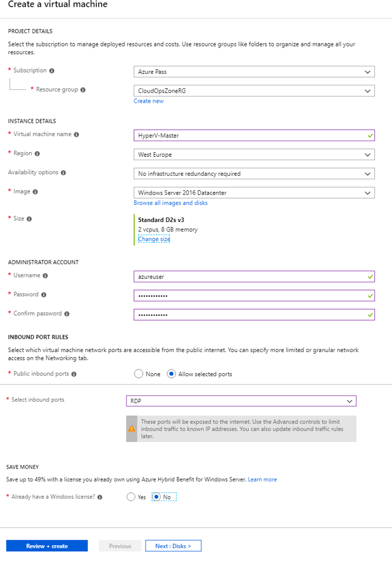The image size is (392, 563).
Task: Open the Subscription dropdown showing Azure Pass
Action: click(x=254, y=71)
